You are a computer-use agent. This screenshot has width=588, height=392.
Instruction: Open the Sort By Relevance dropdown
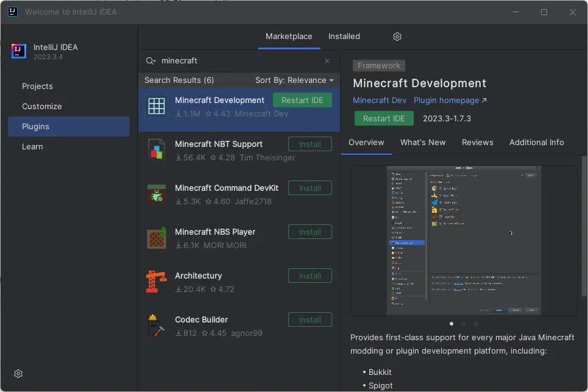point(294,80)
